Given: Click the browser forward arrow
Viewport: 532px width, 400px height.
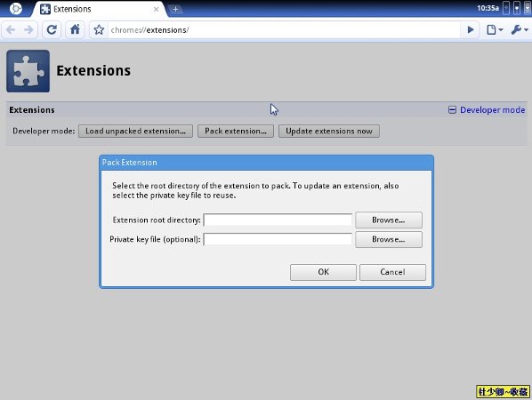Looking at the screenshot, I should 28,30.
